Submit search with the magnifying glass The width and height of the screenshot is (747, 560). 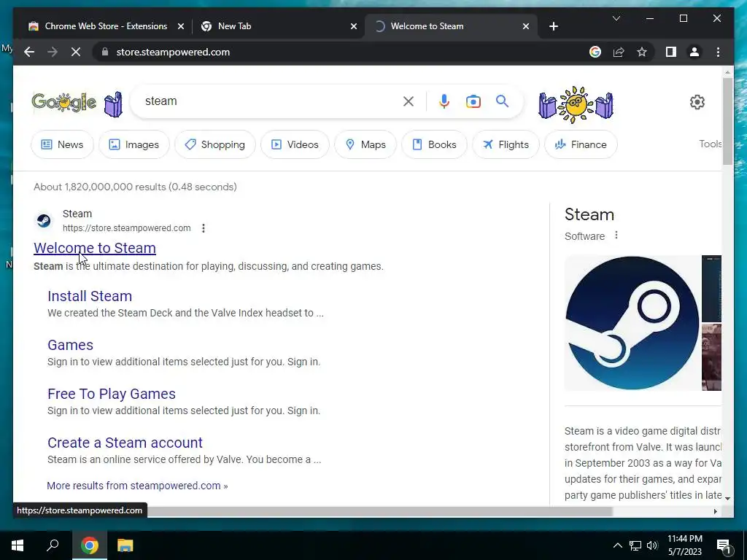(502, 101)
